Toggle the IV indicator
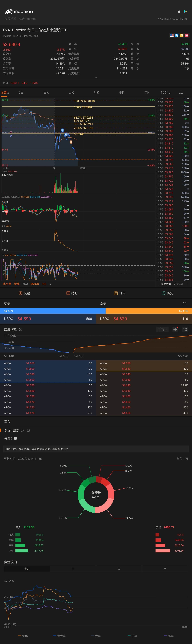The height and width of the screenshot is (644, 192). pyautogui.click(x=50, y=284)
